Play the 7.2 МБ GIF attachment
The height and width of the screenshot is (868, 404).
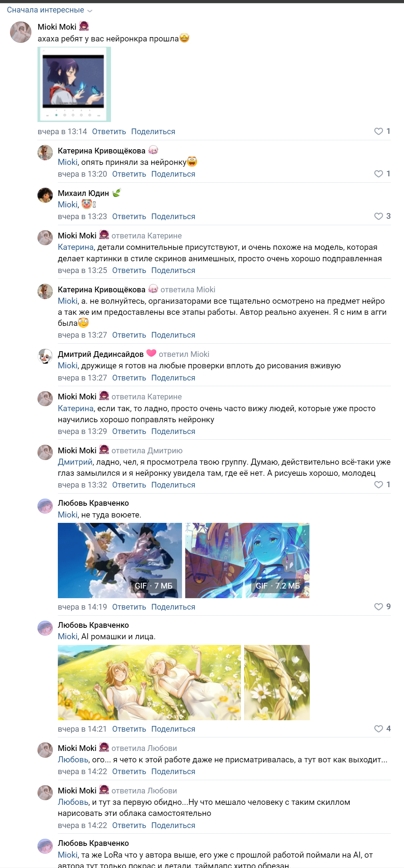247,560
